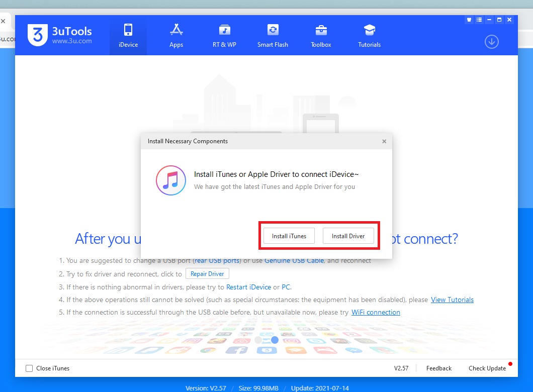Click the 'Install Necessary Components' dialog title

[188, 141]
